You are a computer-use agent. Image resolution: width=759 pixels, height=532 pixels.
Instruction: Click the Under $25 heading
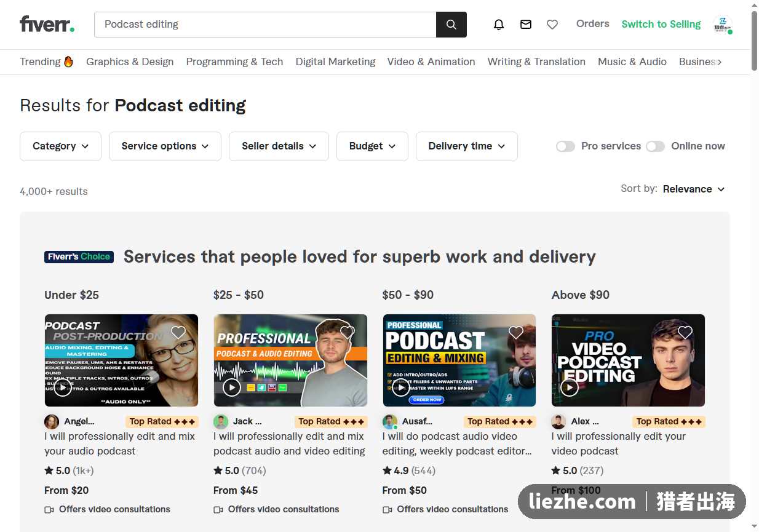point(71,295)
